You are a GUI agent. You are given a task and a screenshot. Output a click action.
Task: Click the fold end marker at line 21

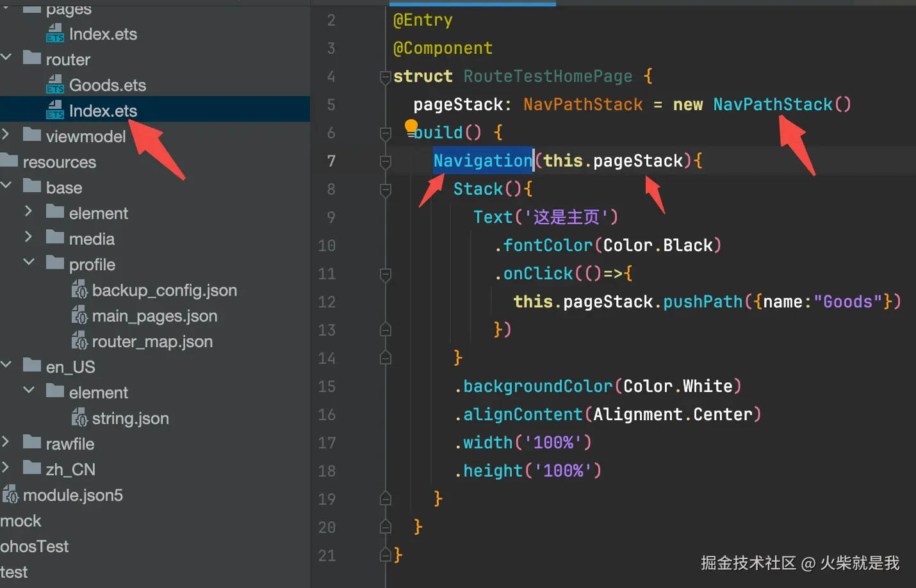[x=386, y=555]
